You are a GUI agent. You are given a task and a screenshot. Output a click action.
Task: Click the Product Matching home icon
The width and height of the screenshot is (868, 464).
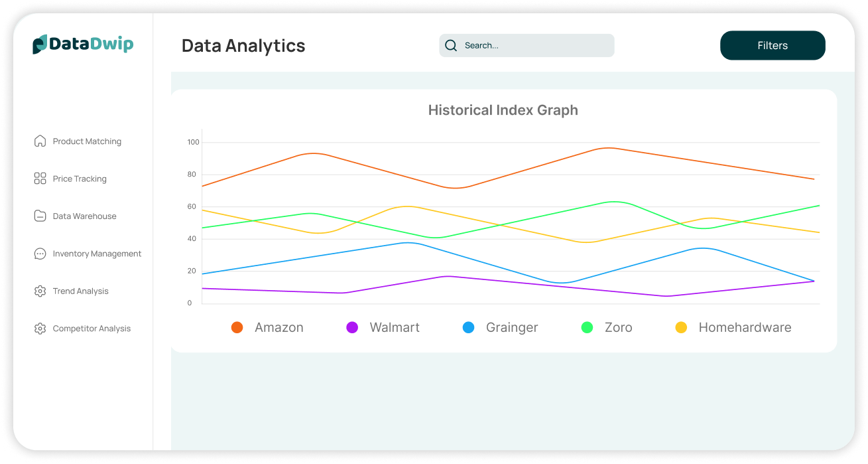40,141
